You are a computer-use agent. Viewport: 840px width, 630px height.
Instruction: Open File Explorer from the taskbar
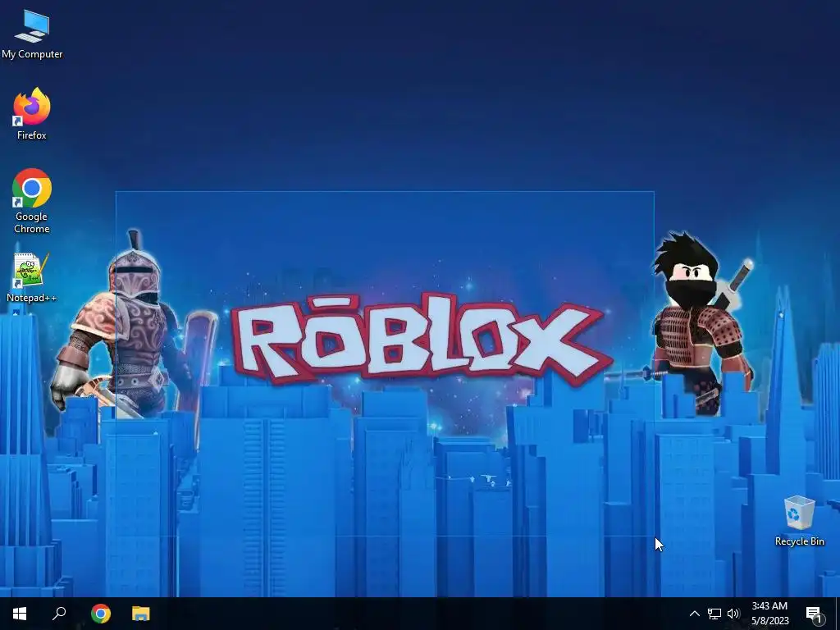tap(141, 614)
